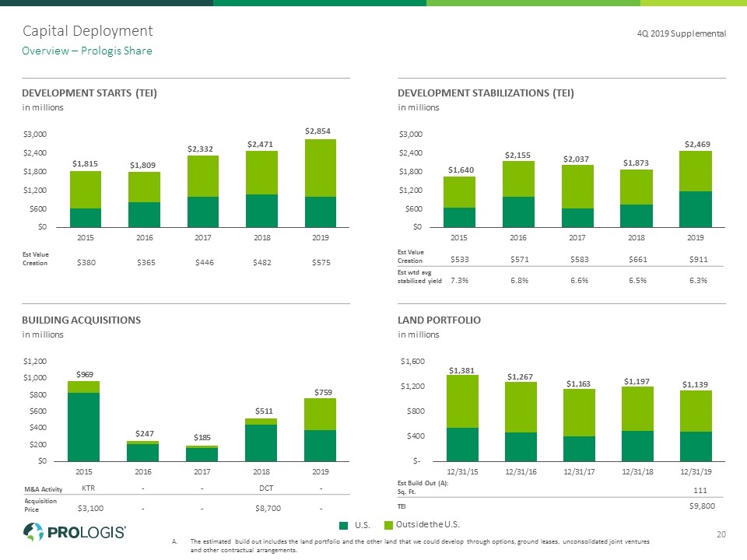Click the $1,640 stabilizations label
Screen dimensions: 747x560
click(x=461, y=170)
